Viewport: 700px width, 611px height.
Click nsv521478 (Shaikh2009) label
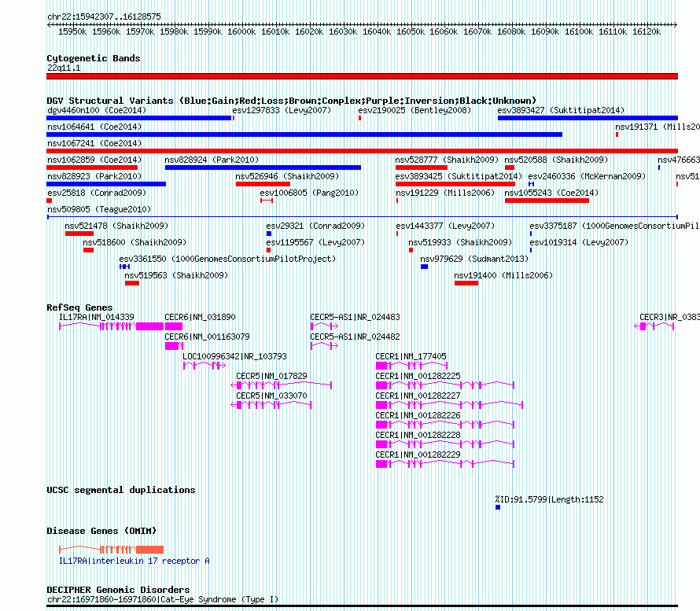coord(116,226)
